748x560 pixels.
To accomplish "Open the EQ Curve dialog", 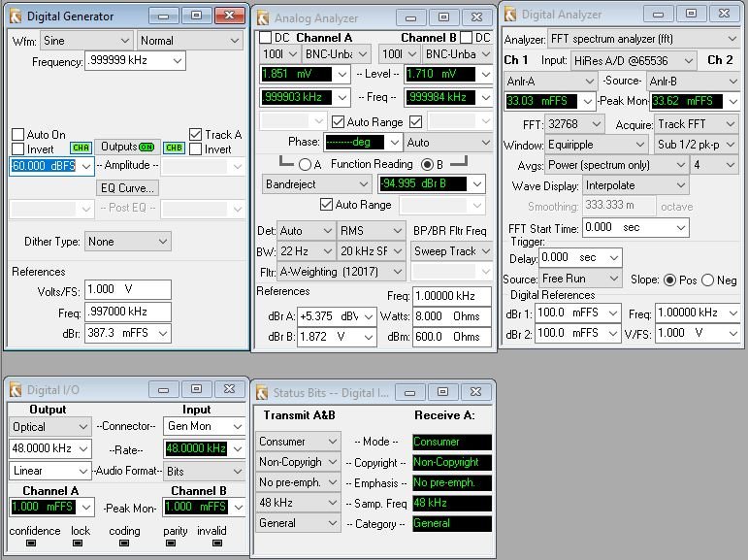I will click(x=127, y=188).
